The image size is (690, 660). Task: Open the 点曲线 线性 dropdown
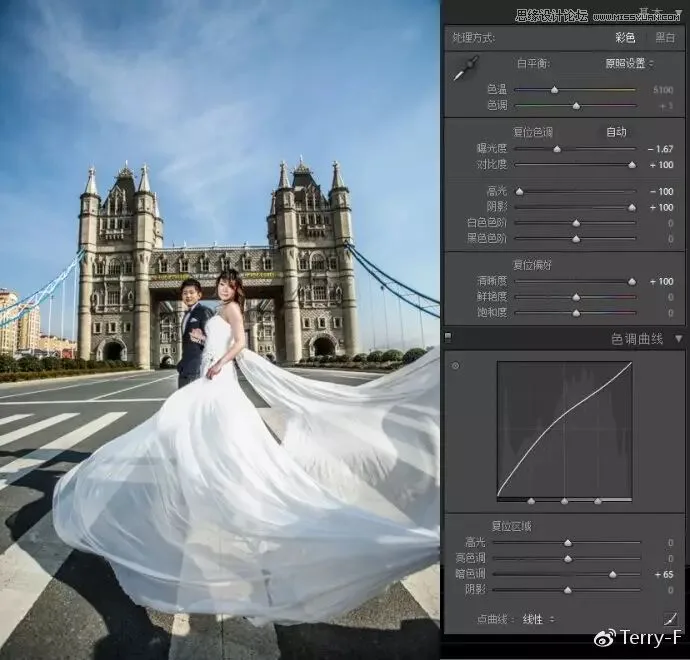(538, 620)
